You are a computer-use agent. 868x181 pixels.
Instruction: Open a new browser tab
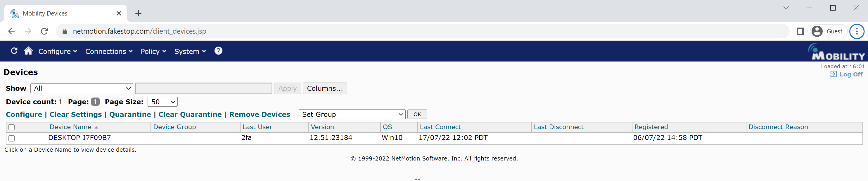click(x=138, y=13)
